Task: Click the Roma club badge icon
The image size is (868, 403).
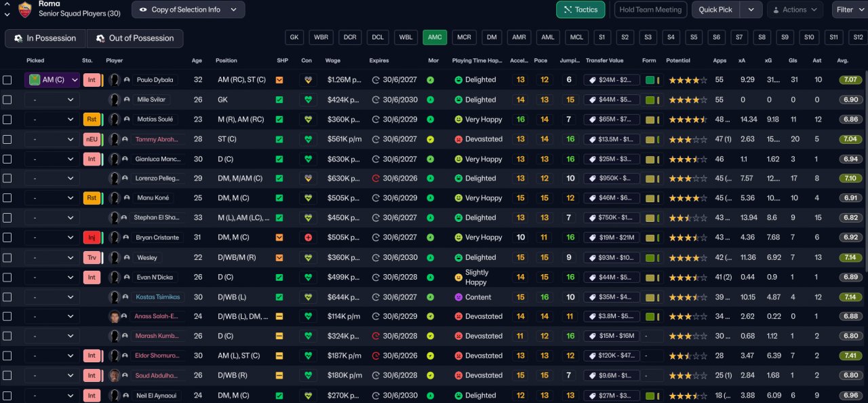Action: 25,9
